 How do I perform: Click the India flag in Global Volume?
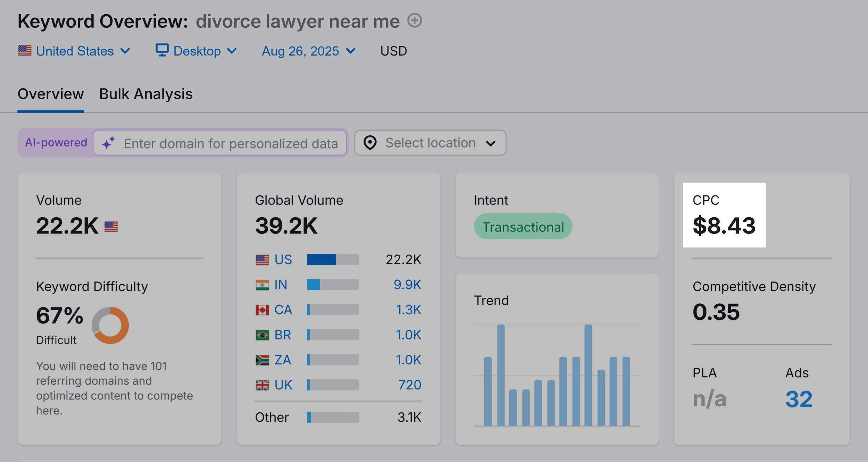pyautogui.click(x=262, y=285)
